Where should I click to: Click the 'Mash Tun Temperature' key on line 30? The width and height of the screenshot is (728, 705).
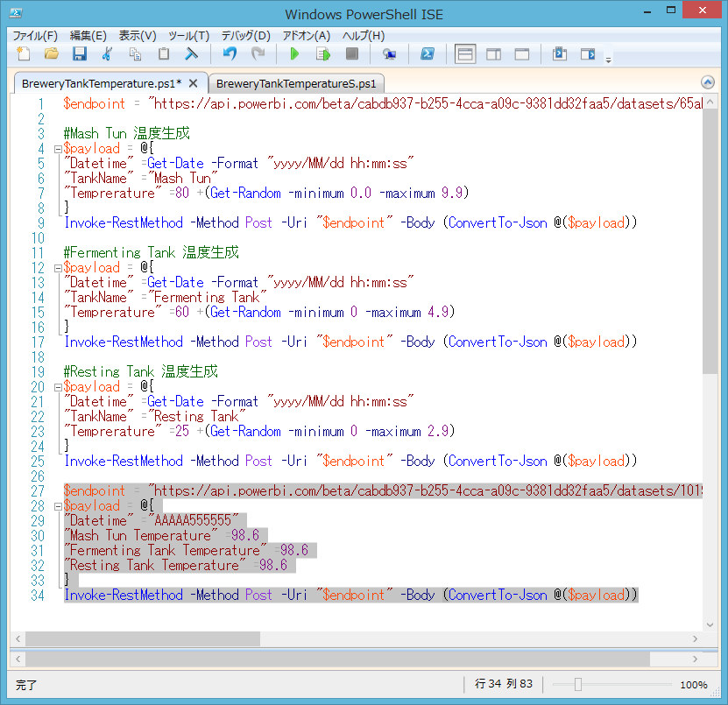[141, 535]
